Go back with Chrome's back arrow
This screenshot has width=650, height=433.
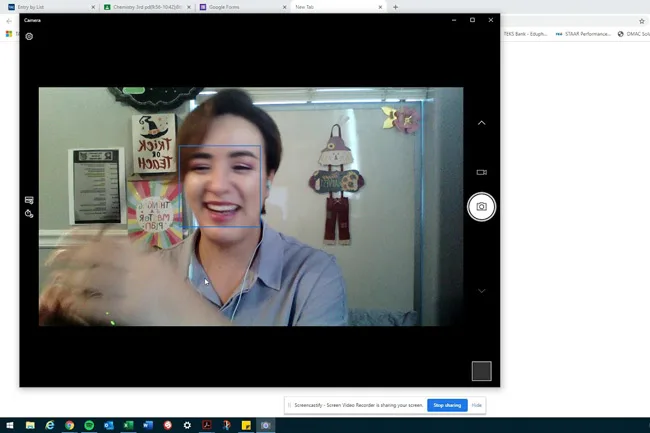[9, 21]
